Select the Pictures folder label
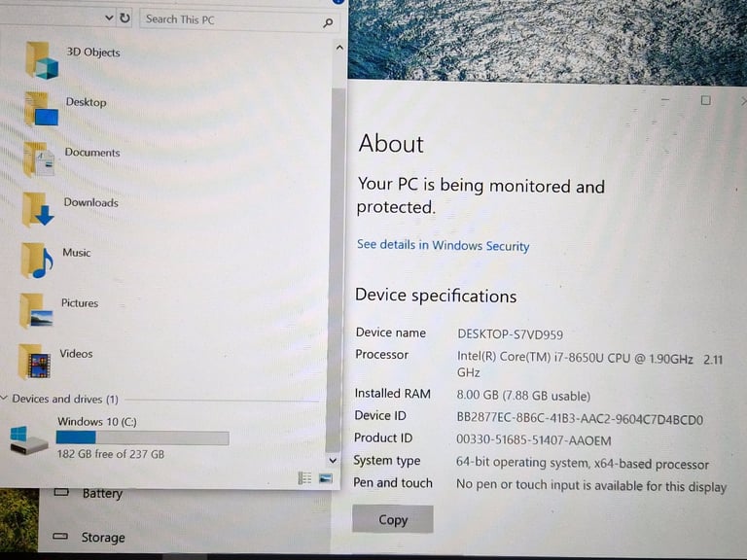This screenshot has width=747, height=560. pos(80,303)
